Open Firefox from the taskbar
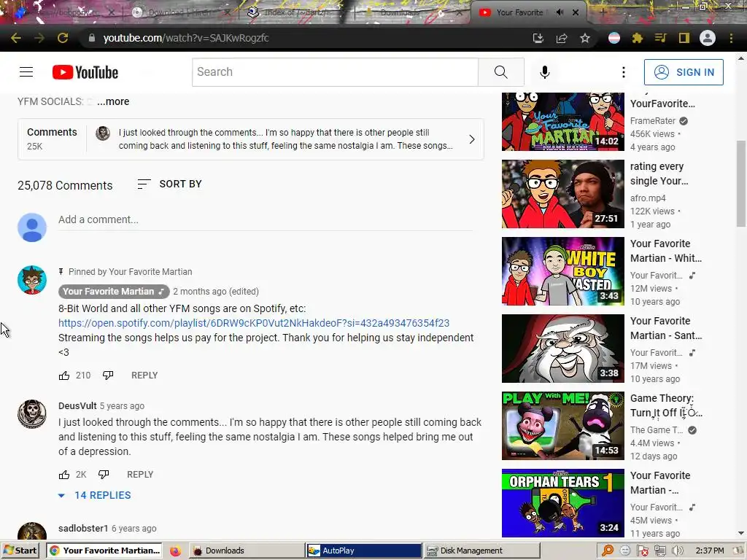 point(175,551)
